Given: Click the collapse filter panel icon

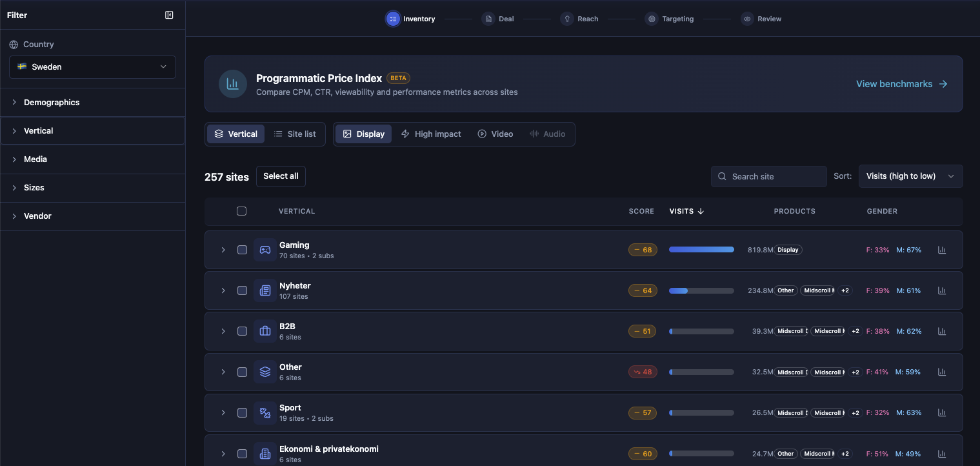Looking at the screenshot, I should [168, 14].
